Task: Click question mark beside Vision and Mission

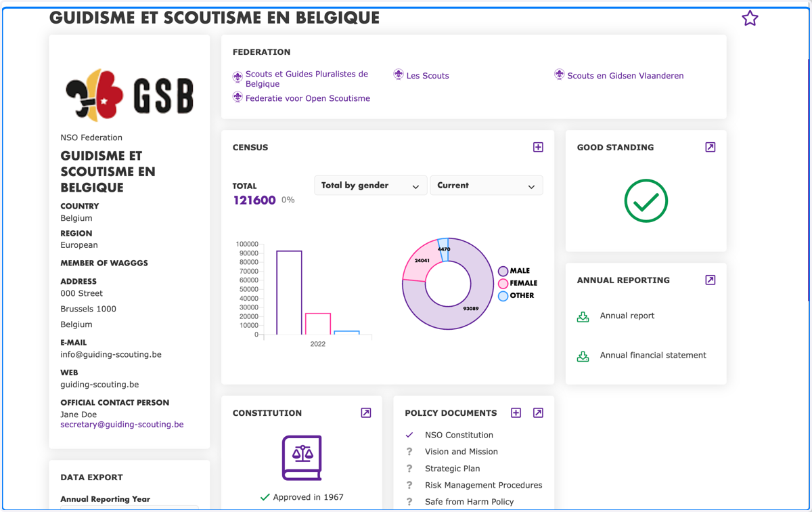Action: 409,452
